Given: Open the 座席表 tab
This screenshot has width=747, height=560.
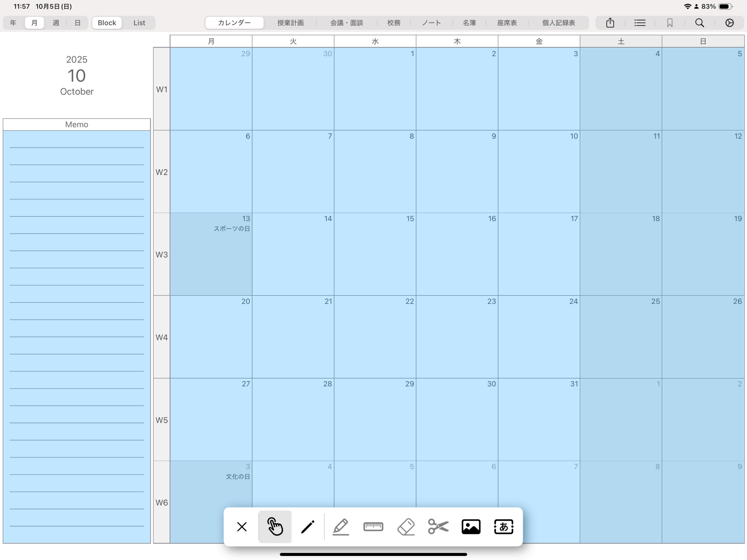Looking at the screenshot, I should [507, 23].
